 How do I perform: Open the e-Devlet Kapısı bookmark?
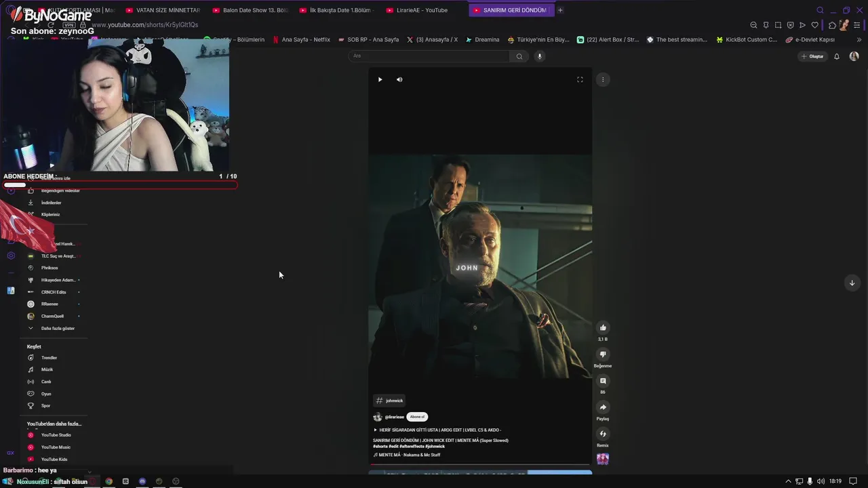(x=810, y=39)
